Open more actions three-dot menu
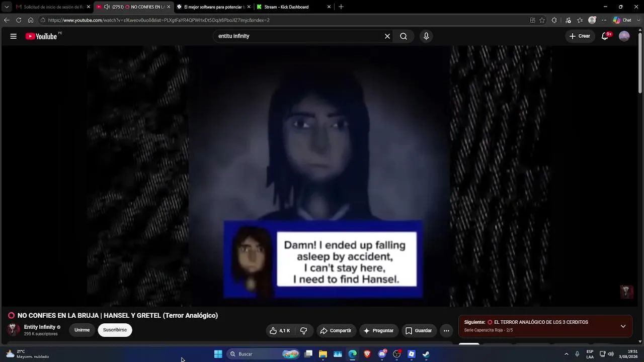 pyautogui.click(x=446, y=331)
